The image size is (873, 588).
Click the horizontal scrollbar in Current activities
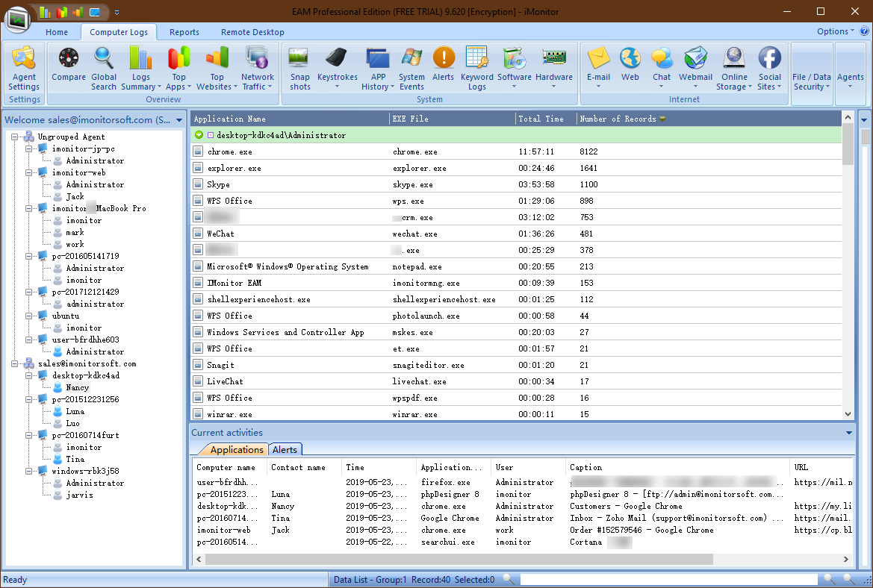tap(459, 559)
